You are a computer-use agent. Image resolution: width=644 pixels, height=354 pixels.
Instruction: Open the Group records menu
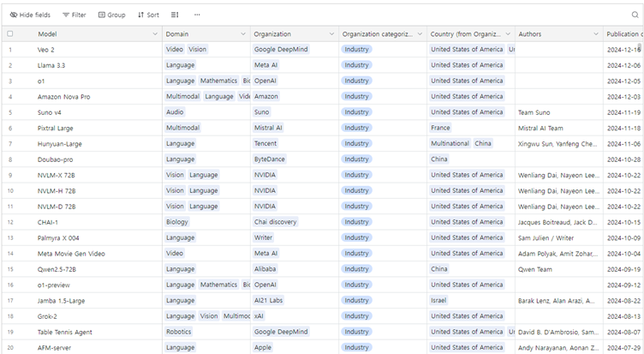click(111, 15)
